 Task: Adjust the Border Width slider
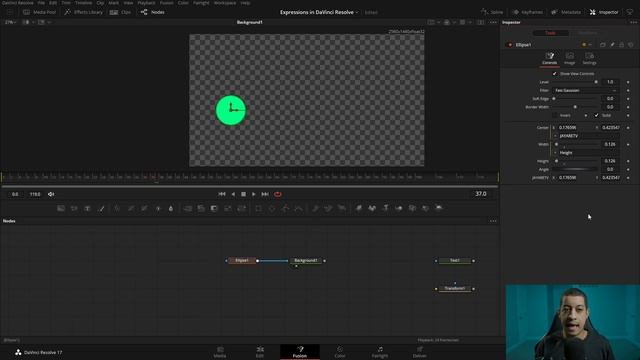point(575,107)
